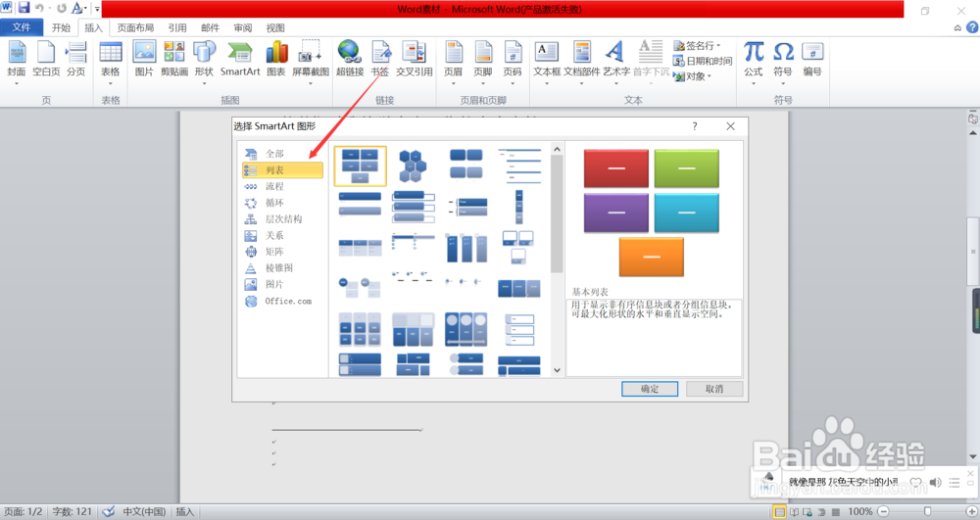Switch to the Review (审阅) tab
The width and height of the screenshot is (980, 520).
coord(243,27)
